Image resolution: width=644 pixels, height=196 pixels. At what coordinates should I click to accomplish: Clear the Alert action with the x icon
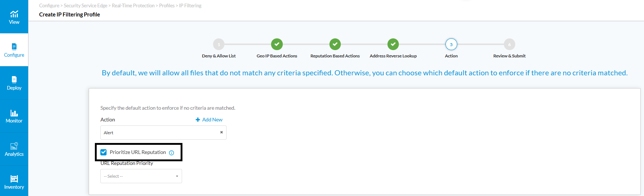tap(221, 132)
